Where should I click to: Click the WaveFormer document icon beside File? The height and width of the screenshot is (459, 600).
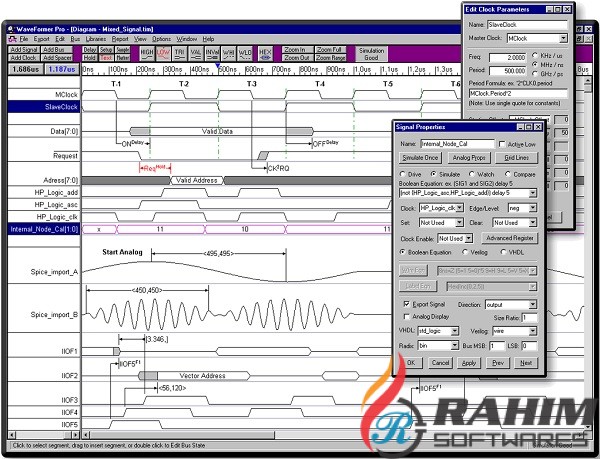tap(13, 39)
